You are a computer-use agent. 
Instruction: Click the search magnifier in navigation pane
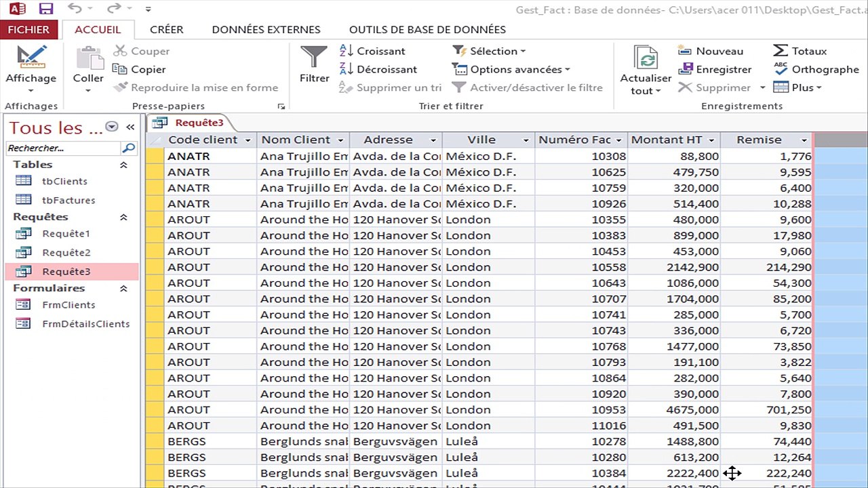click(128, 148)
